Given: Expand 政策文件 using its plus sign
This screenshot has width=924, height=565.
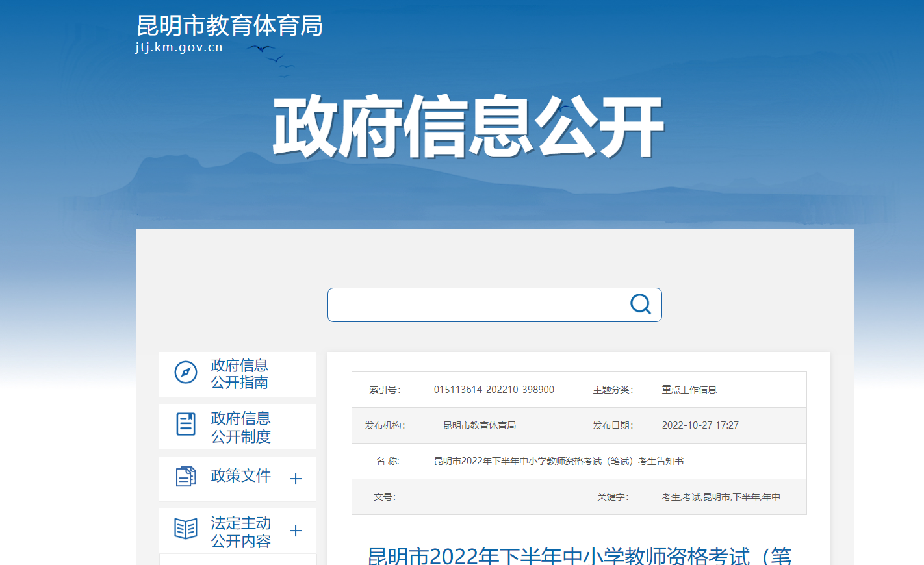Looking at the screenshot, I should 296,479.
